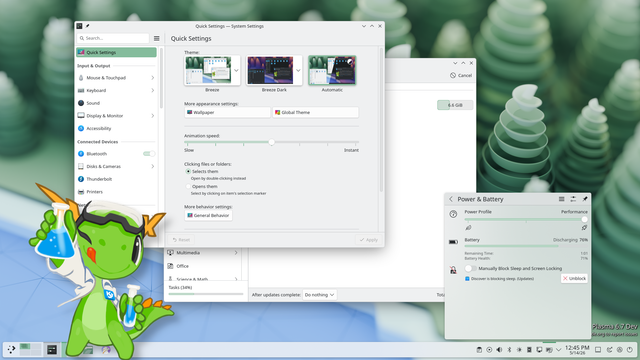Click the power saver leaf icon

(468, 228)
